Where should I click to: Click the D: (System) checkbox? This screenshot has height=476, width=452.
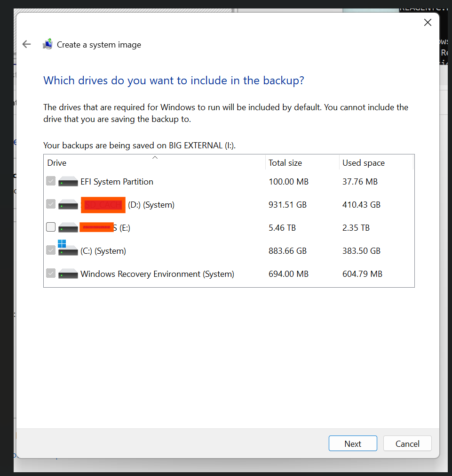click(x=51, y=204)
